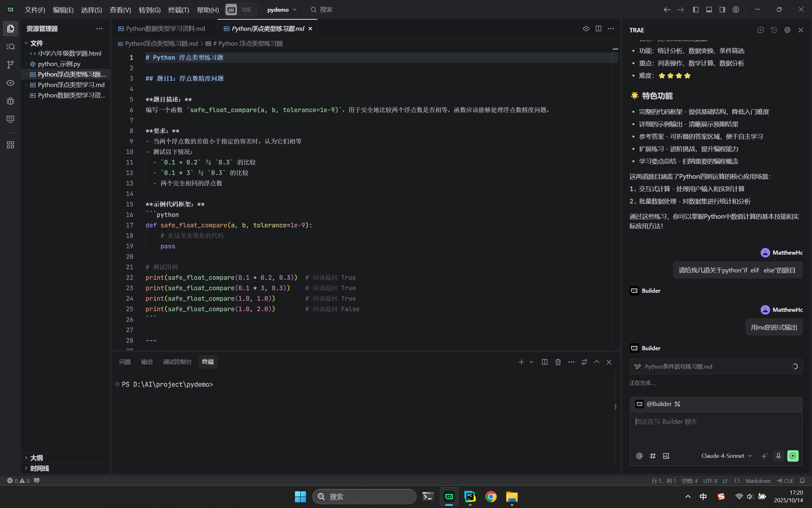Toggle the bottom panel layout

coord(709,10)
